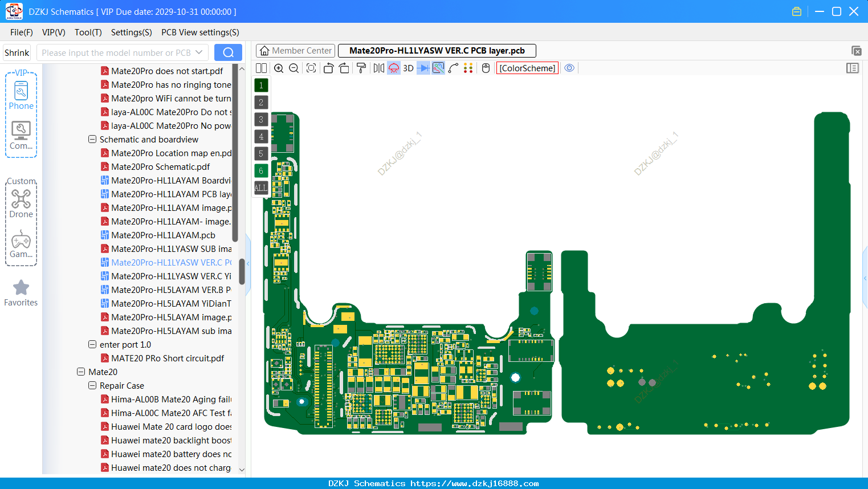Click the curved route path icon

click(x=453, y=68)
